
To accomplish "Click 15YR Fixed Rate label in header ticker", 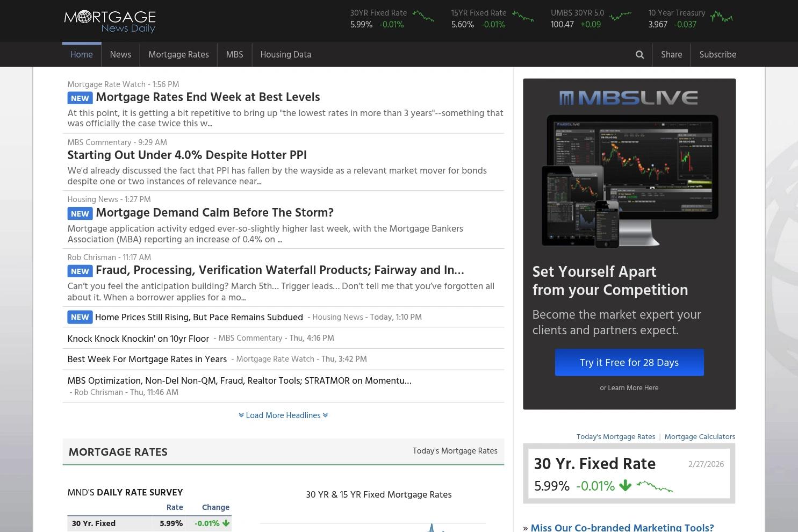I will [x=479, y=13].
